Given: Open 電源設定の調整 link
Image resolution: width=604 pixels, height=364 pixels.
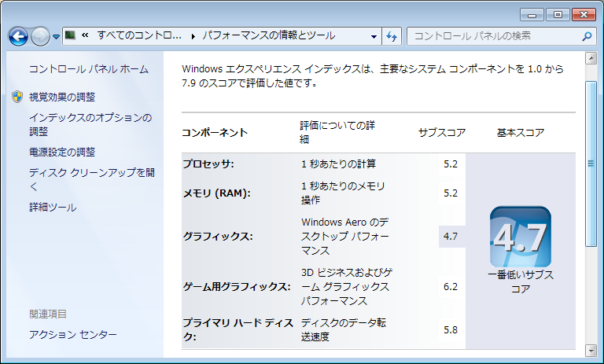Looking at the screenshot, I should 62,153.
